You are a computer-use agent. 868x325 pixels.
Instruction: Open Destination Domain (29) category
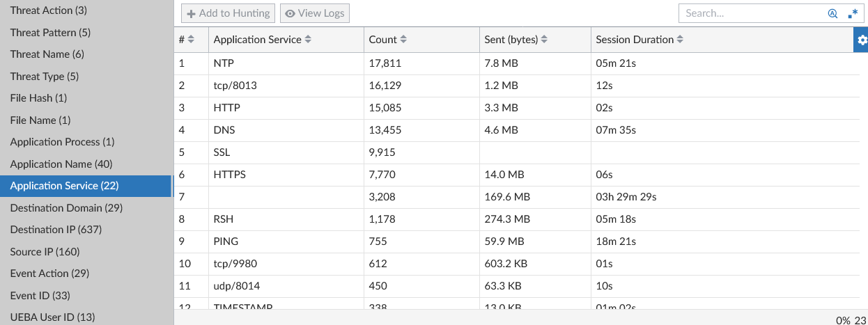[x=66, y=207]
